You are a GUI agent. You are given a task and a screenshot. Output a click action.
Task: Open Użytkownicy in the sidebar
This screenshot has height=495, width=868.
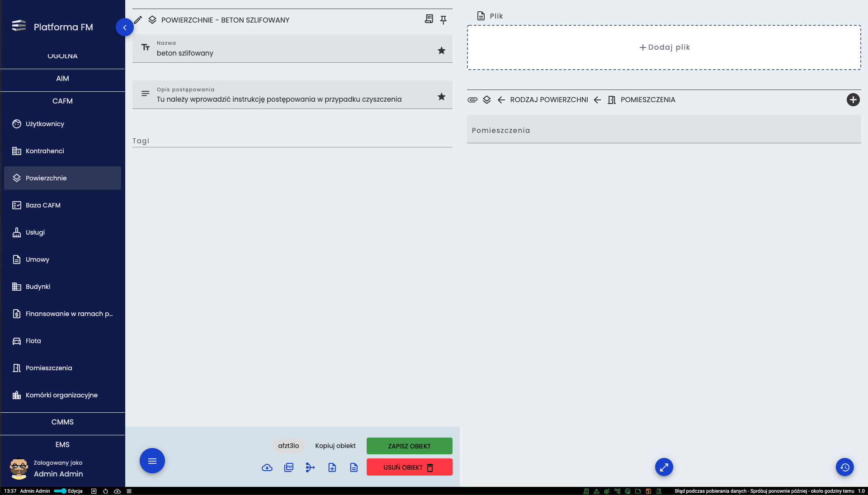pos(62,124)
